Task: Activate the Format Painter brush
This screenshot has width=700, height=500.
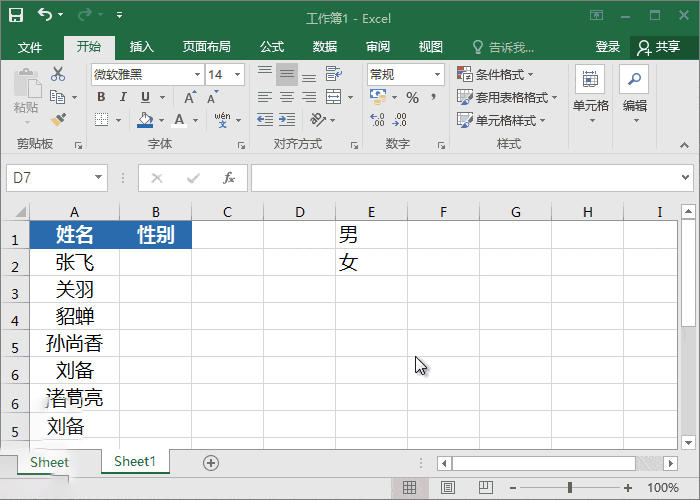Action: coord(58,120)
